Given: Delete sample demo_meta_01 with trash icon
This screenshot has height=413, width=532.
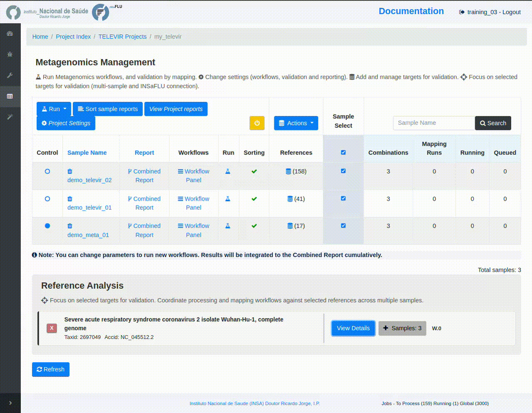Looking at the screenshot, I should pos(70,226).
